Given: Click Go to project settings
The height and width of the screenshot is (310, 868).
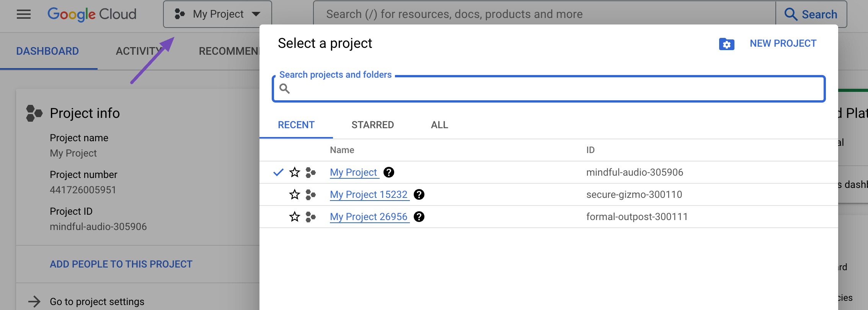Looking at the screenshot, I should pyautogui.click(x=97, y=302).
